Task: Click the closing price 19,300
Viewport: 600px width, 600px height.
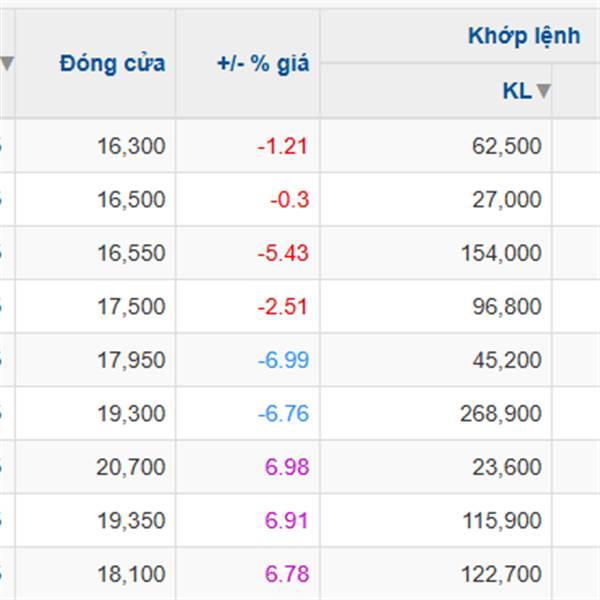Action: 131,414
